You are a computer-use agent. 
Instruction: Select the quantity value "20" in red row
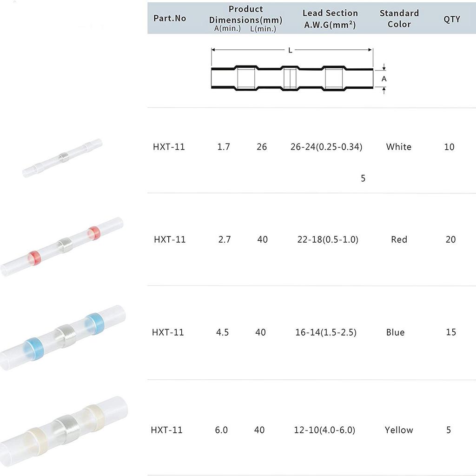point(450,239)
